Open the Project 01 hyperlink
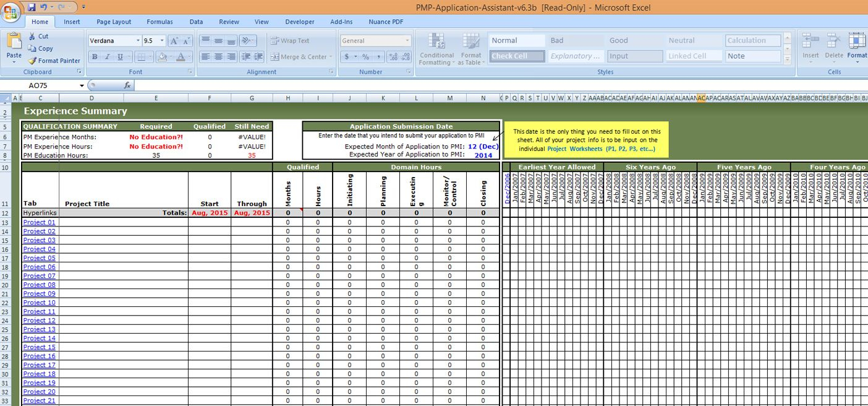Image resolution: width=868 pixels, height=406 pixels. [39, 222]
